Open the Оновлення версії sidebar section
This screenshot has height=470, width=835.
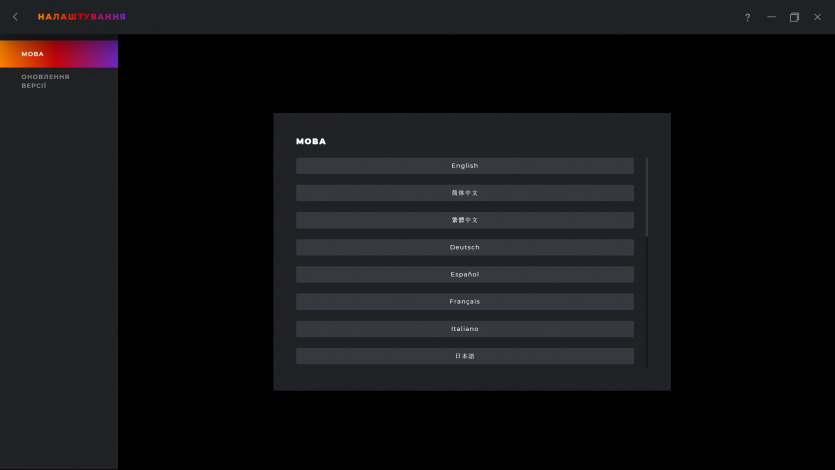(x=46, y=81)
